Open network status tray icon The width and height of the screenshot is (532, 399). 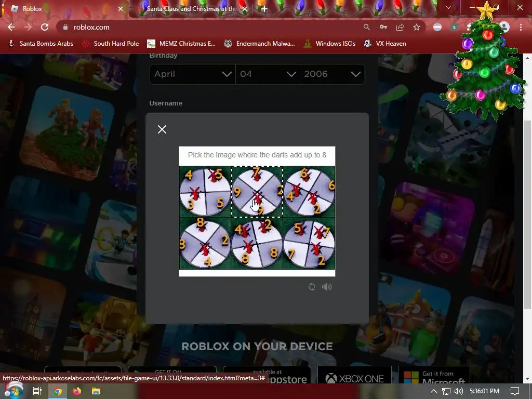click(446, 391)
